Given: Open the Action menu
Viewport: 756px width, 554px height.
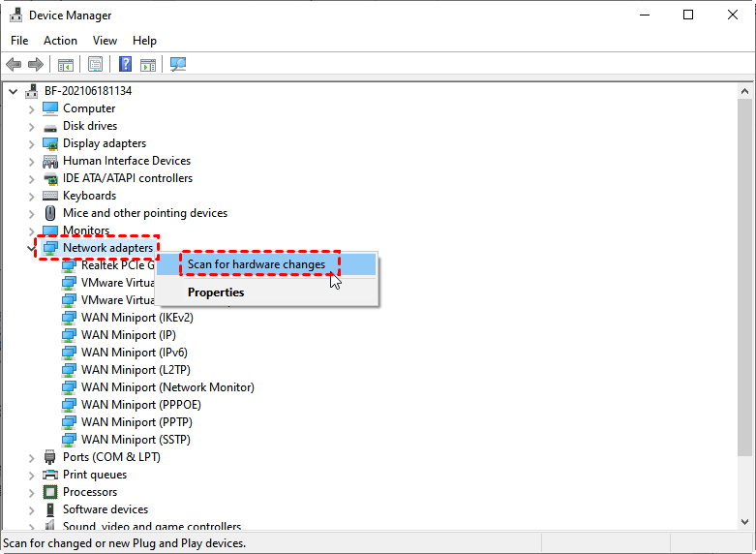Looking at the screenshot, I should pyautogui.click(x=60, y=41).
